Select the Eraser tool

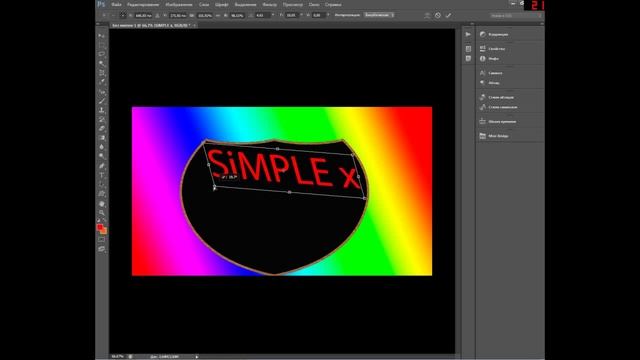coord(101,129)
